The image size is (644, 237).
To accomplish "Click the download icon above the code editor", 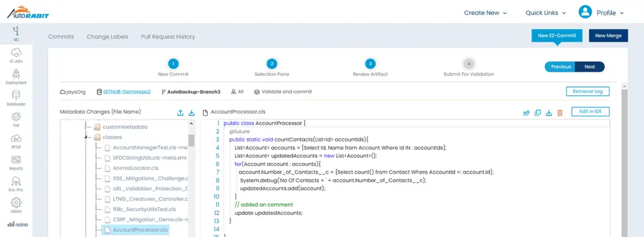I will (548, 113).
